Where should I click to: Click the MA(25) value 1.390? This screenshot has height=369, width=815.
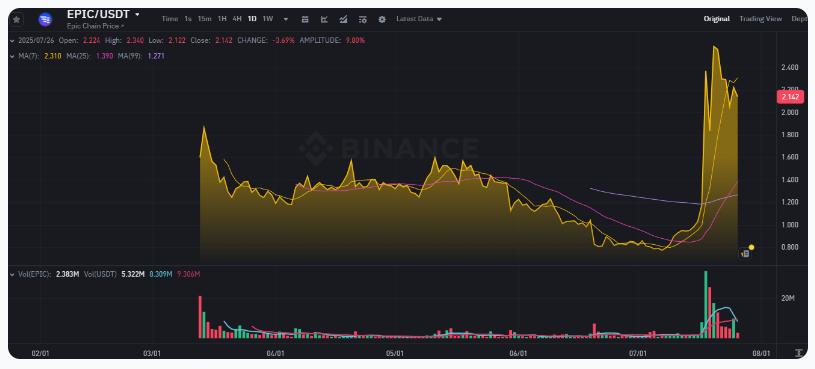click(x=104, y=56)
